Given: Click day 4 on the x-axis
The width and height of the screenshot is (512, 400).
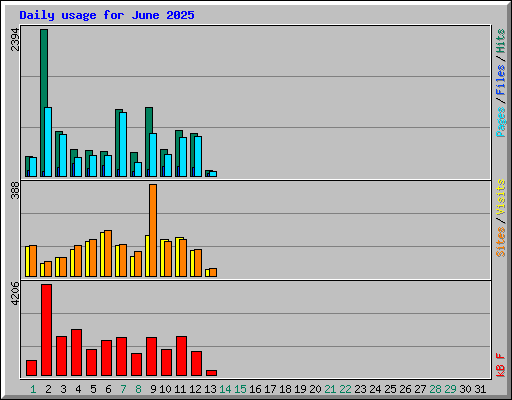Looking at the screenshot, I should click(x=78, y=389).
